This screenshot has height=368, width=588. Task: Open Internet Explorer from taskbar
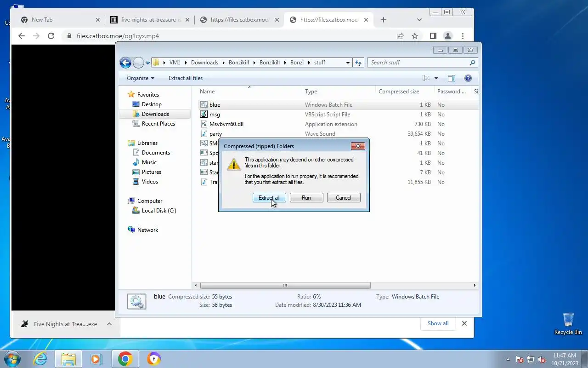point(40,359)
